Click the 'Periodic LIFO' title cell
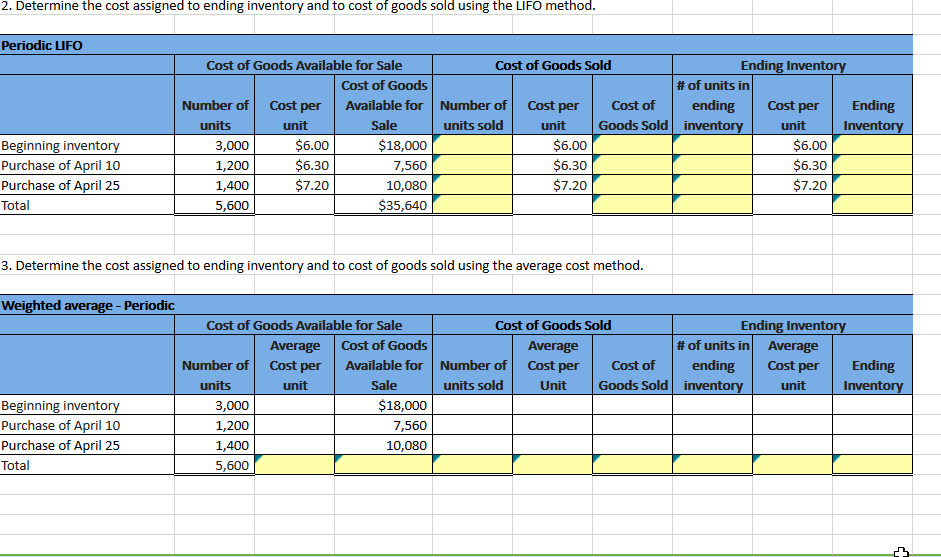 (x=456, y=45)
